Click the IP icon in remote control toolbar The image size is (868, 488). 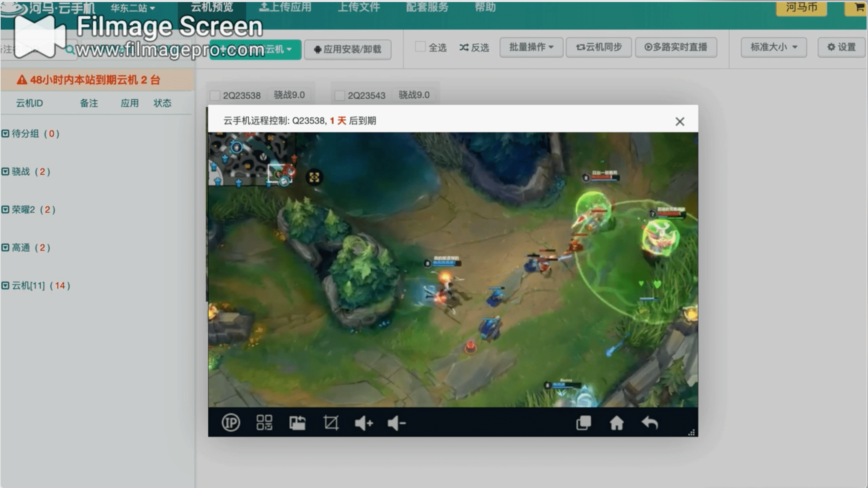(231, 422)
